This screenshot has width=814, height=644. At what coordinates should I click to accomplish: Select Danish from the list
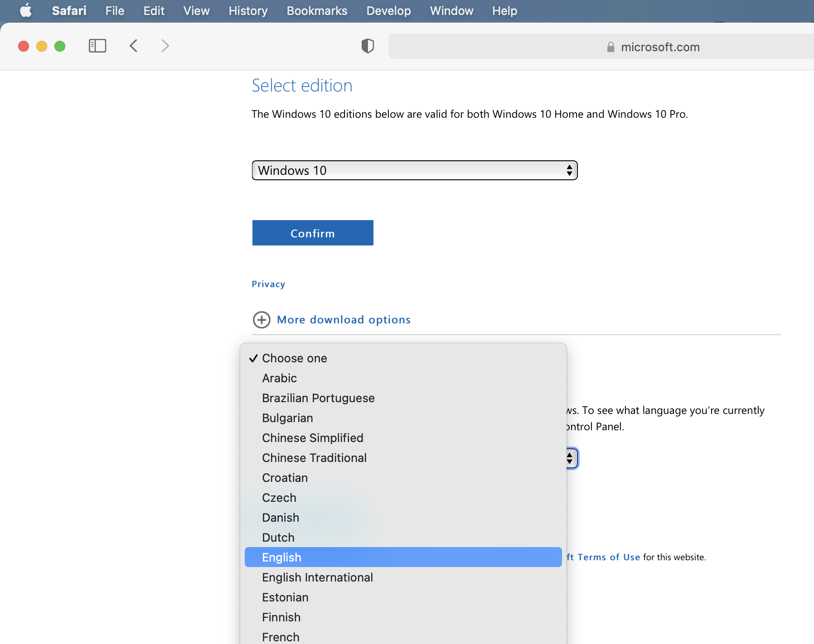pyautogui.click(x=403, y=518)
